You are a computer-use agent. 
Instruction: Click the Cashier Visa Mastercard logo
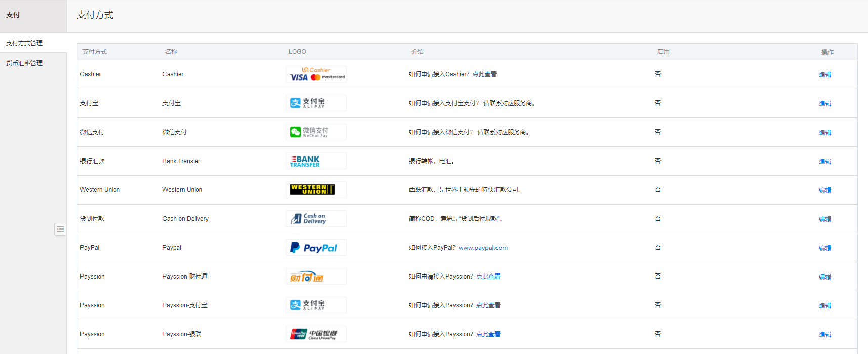316,74
